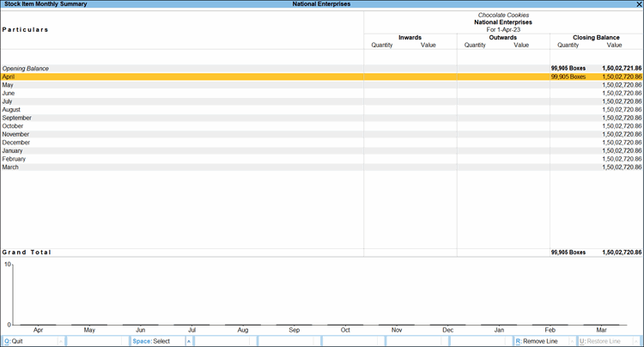644x347 pixels.
Task: Click National Enterprises in the title bar
Action: coord(321,4)
